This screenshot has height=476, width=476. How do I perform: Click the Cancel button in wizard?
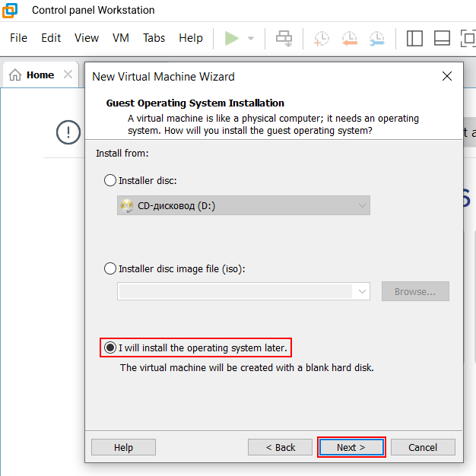tap(423, 447)
